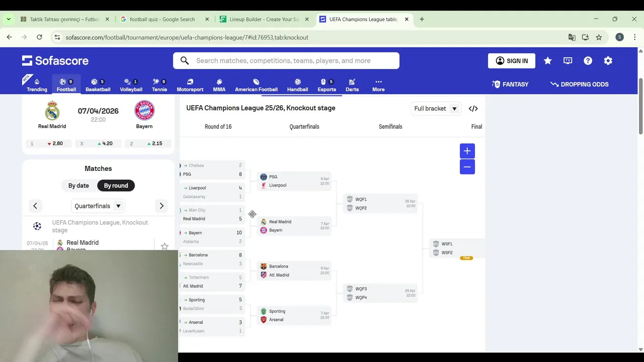
Task: Select the Handball sport tab
Action: click(297, 85)
